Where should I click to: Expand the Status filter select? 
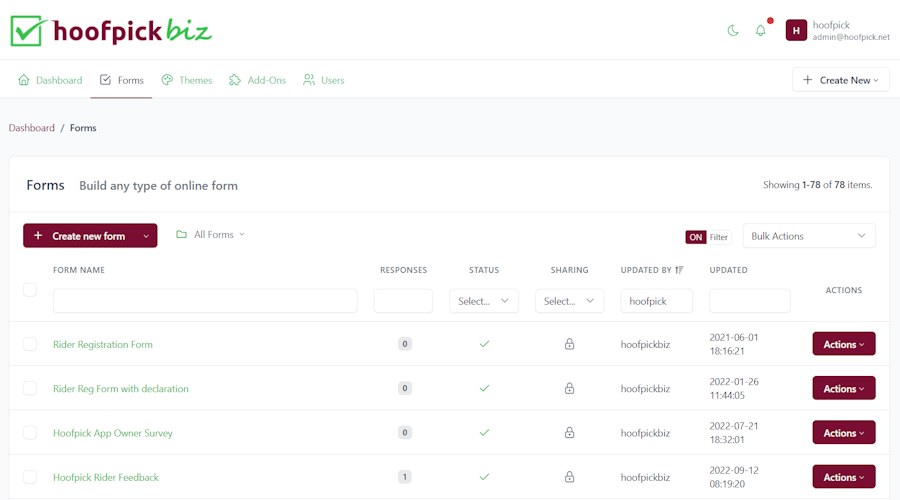click(x=484, y=301)
